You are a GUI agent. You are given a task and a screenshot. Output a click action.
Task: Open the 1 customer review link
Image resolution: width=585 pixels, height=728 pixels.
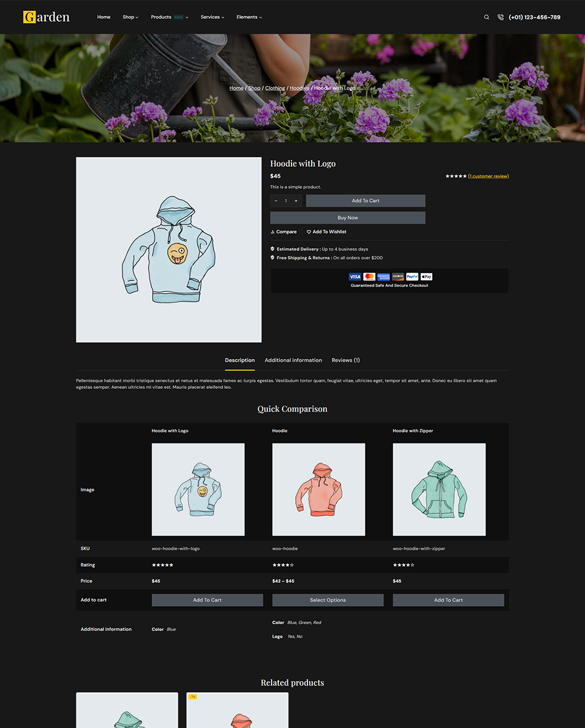488,176
